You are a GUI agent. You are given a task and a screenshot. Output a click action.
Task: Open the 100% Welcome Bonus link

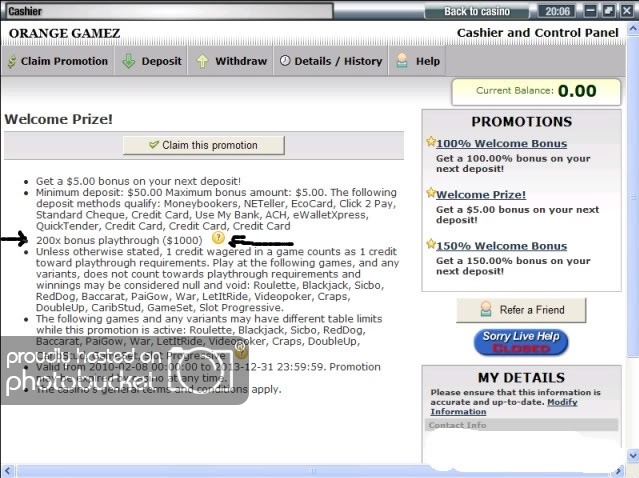(x=501, y=143)
